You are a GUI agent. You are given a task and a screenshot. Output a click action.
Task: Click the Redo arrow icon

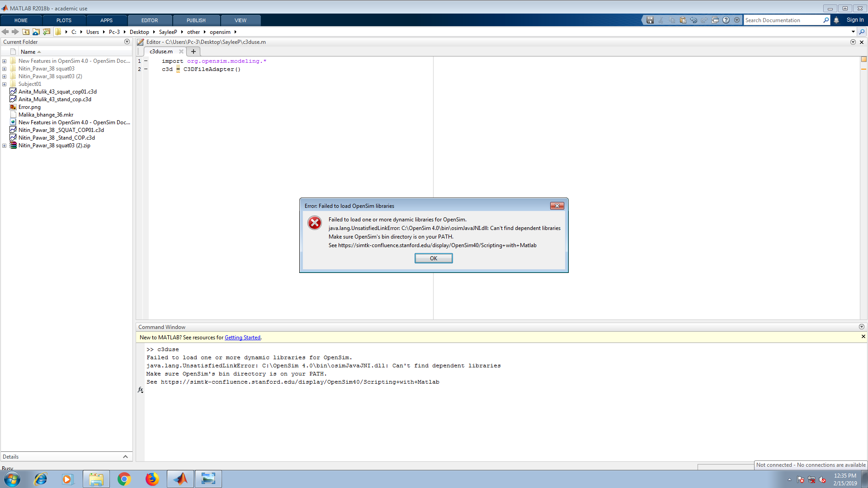[704, 20]
